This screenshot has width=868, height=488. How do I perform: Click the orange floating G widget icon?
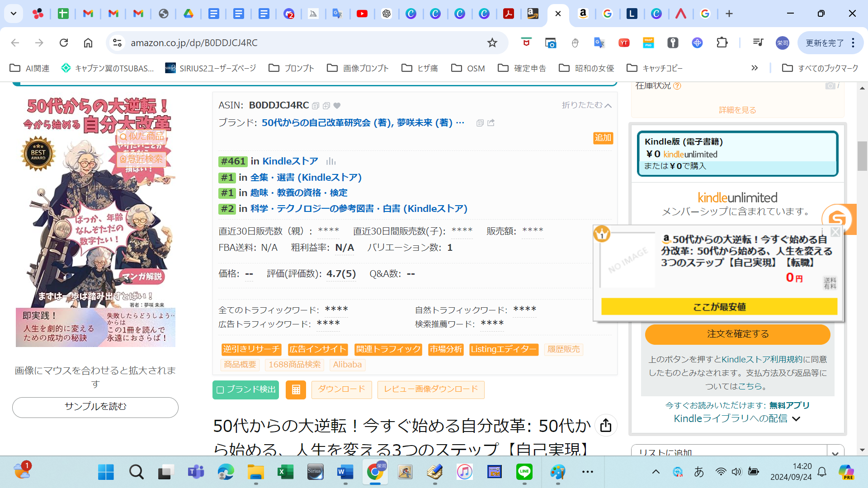(837, 219)
